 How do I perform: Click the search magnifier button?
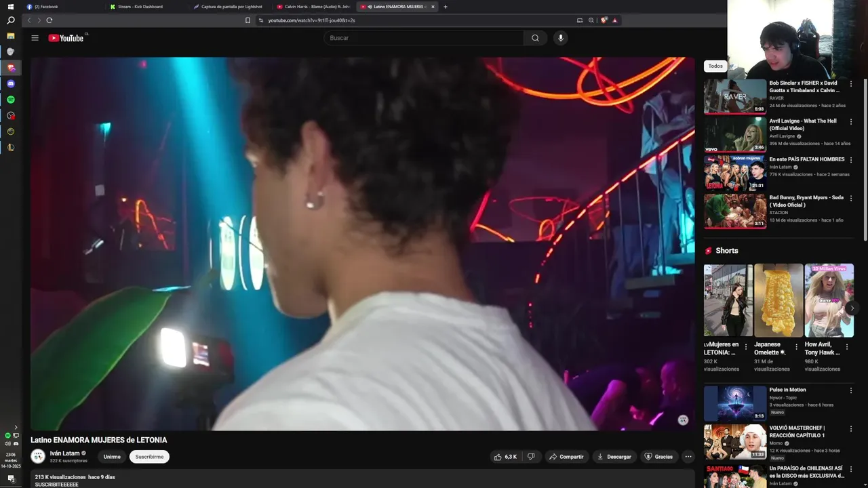[x=535, y=38]
